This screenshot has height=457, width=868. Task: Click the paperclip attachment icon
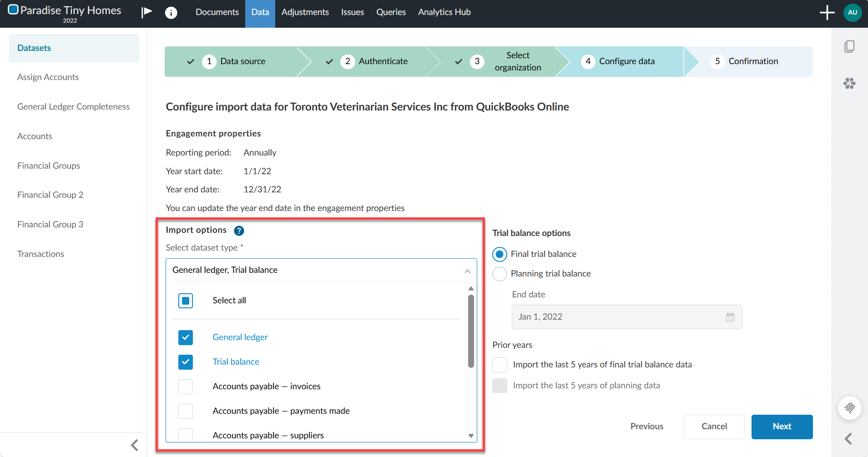tap(850, 408)
